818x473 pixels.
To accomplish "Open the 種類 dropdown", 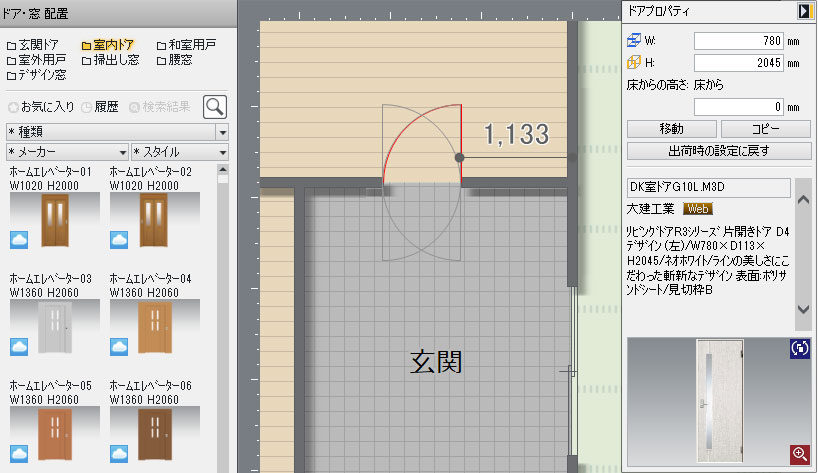I will point(117,132).
